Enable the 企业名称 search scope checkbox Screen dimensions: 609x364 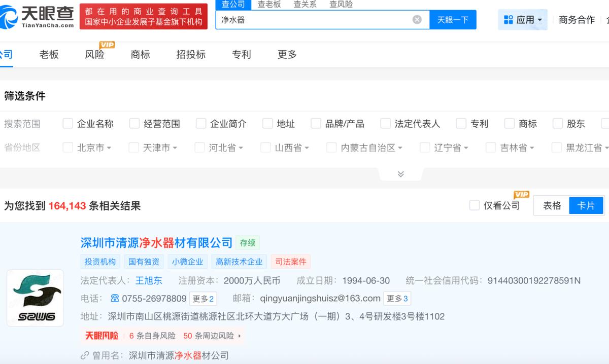pyautogui.click(x=67, y=123)
